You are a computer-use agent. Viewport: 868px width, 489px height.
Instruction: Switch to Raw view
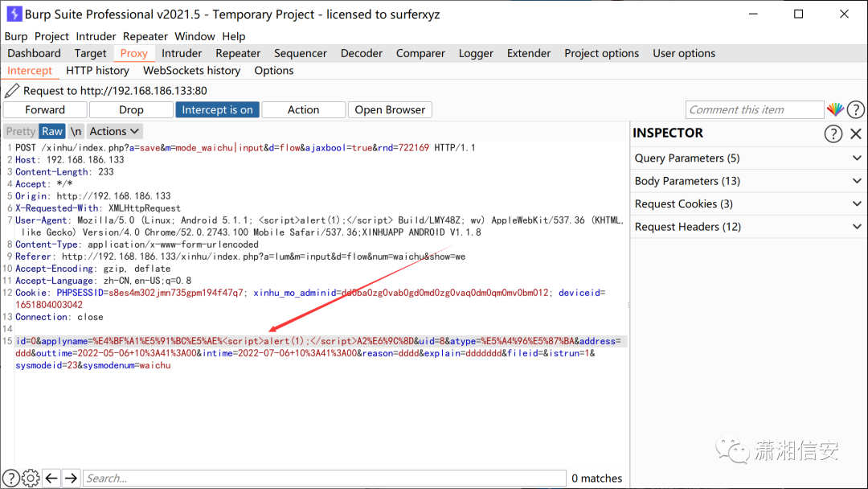pyautogui.click(x=52, y=131)
